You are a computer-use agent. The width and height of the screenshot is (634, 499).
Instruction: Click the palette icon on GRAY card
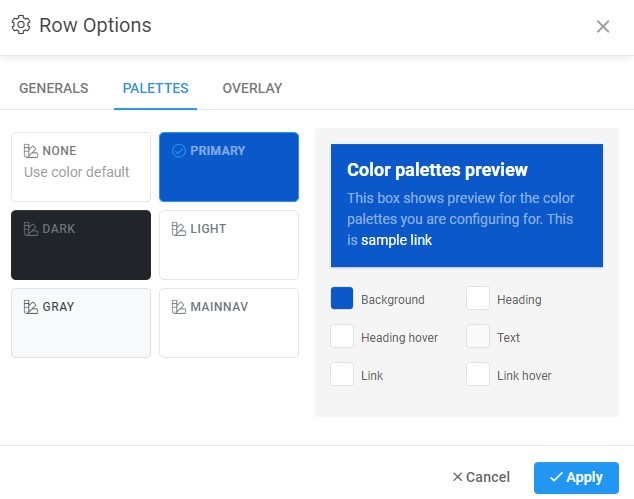(31, 307)
